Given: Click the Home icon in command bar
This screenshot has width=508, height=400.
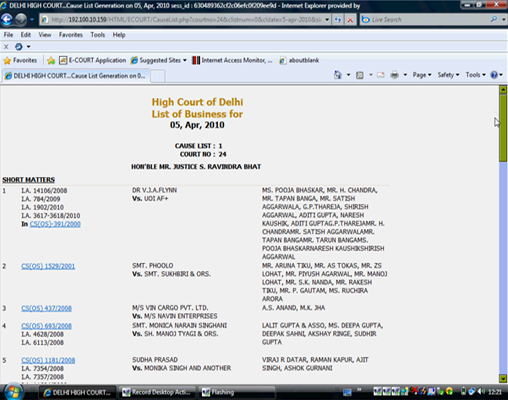Looking at the screenshot, I should [x=338, y=75].
